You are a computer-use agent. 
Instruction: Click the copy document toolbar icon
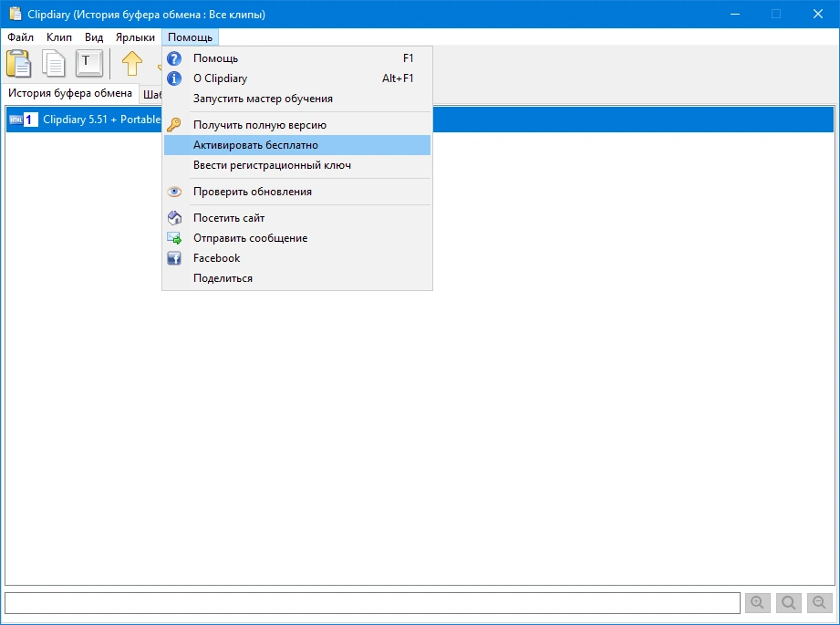tap(54, 63)
